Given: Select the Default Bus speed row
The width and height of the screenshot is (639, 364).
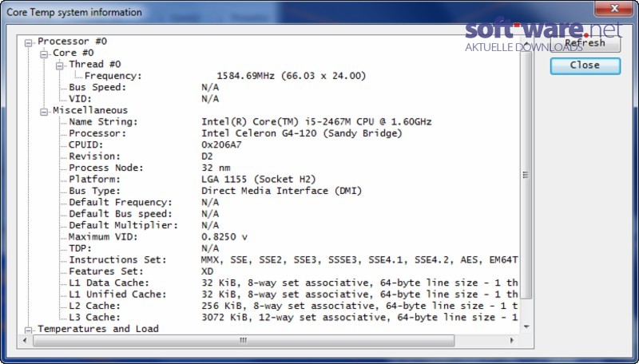Looking at the screenshot, I should [x=144, y=214].
